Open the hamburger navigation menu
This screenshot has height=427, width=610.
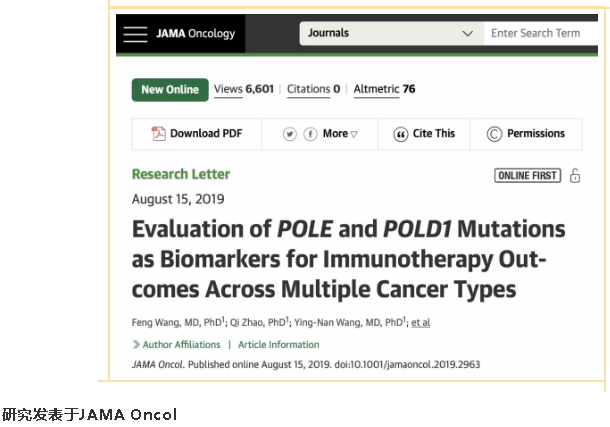(135, 34)
